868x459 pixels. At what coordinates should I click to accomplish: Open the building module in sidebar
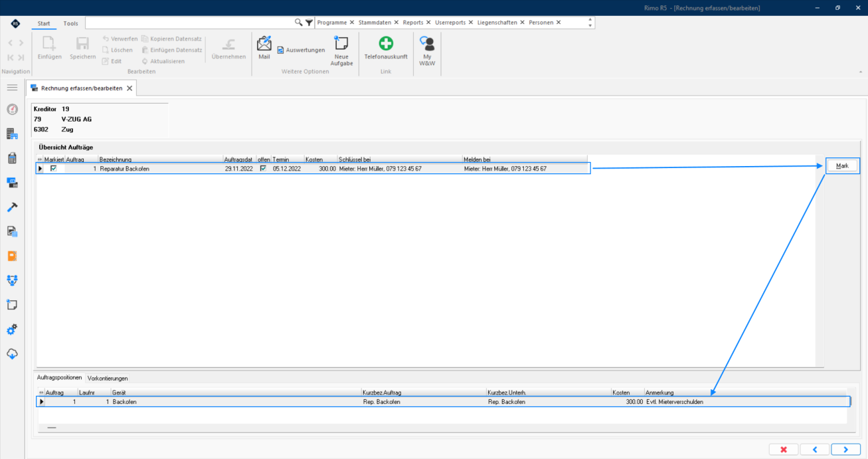tap(12, 134)
